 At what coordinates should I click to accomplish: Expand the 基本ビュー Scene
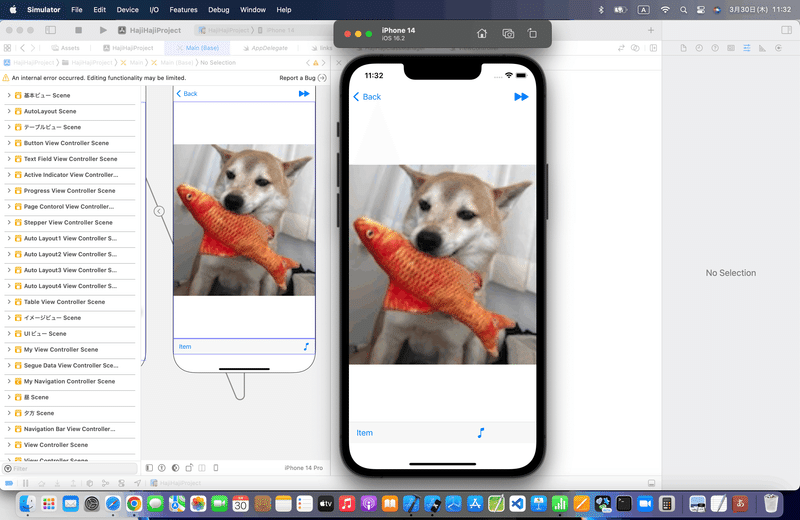(x=9, y=95)
